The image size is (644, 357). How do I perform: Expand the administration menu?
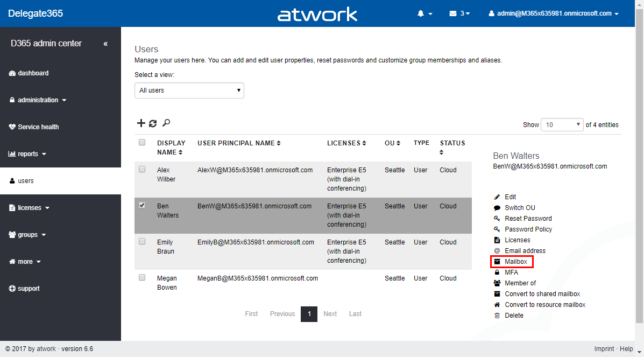point(37,100)
